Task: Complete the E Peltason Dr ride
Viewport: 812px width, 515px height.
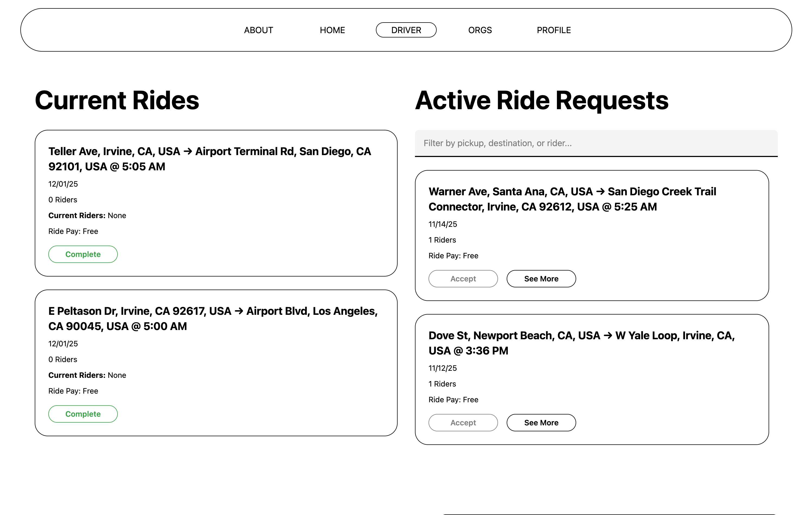Action: click(83, 414)
